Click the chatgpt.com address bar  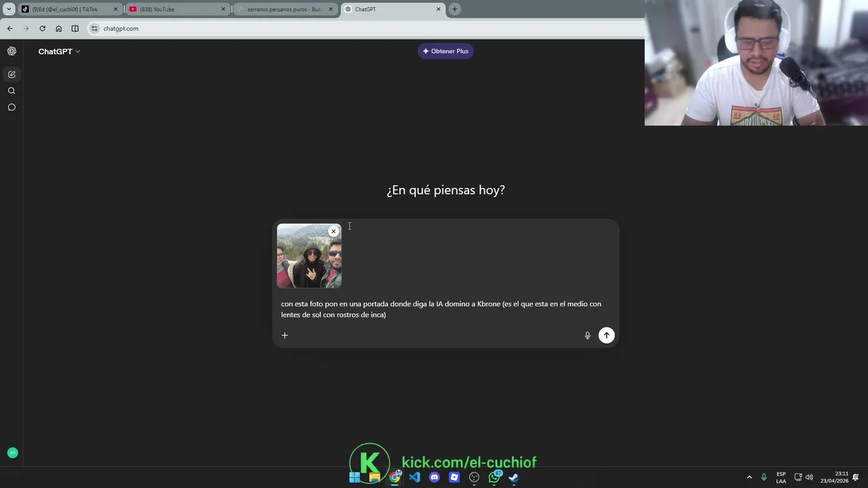[366, 28]
